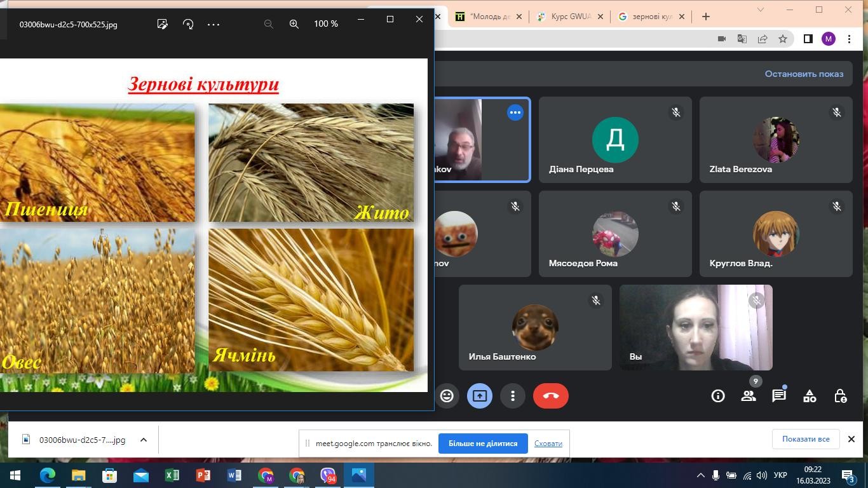Click the edit image icon in Photos
868x488 pixels.
[163, 24]
